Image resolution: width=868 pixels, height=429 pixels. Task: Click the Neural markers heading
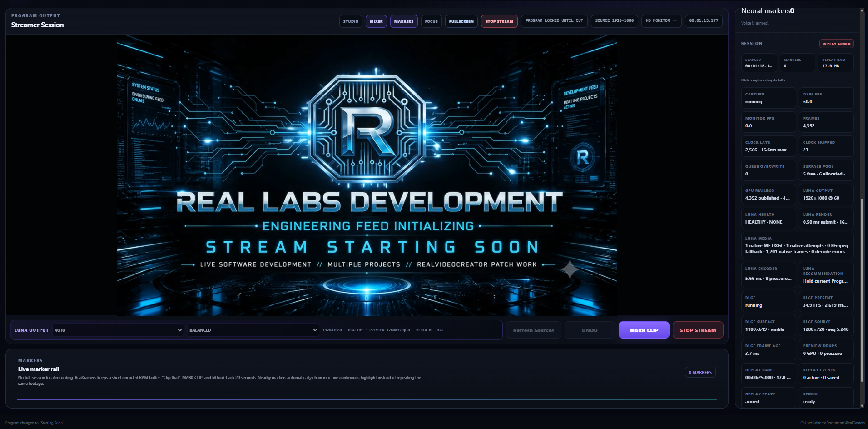tap(768, 11)
